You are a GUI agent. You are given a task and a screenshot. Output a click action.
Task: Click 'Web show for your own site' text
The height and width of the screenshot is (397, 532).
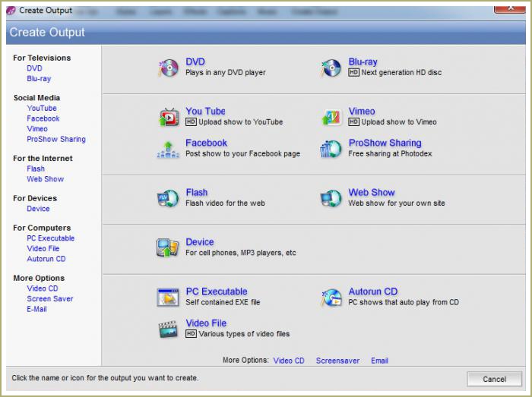coord(397,203)
